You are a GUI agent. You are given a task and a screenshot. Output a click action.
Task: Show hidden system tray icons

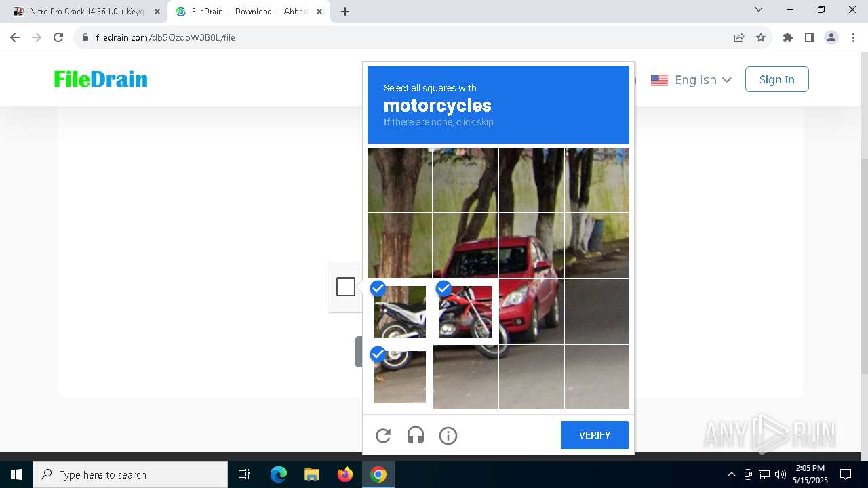[731, 474]
